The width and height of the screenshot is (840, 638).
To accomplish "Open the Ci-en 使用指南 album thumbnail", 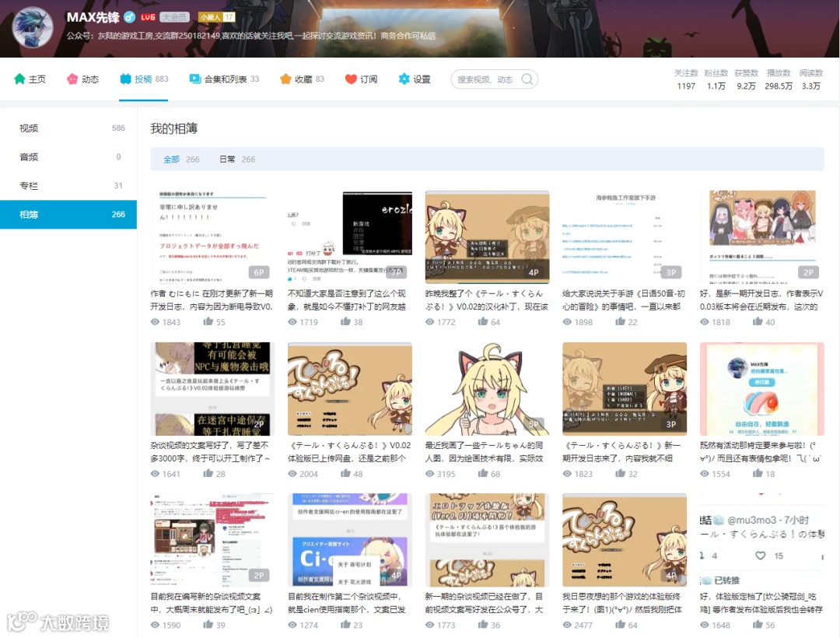I will point(350,540).
